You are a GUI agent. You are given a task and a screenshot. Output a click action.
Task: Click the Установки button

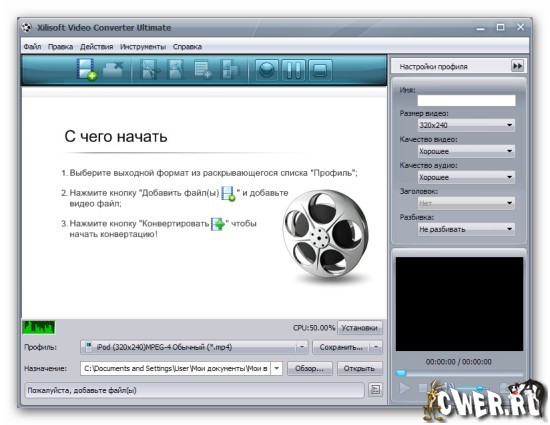tap(360, 328)
